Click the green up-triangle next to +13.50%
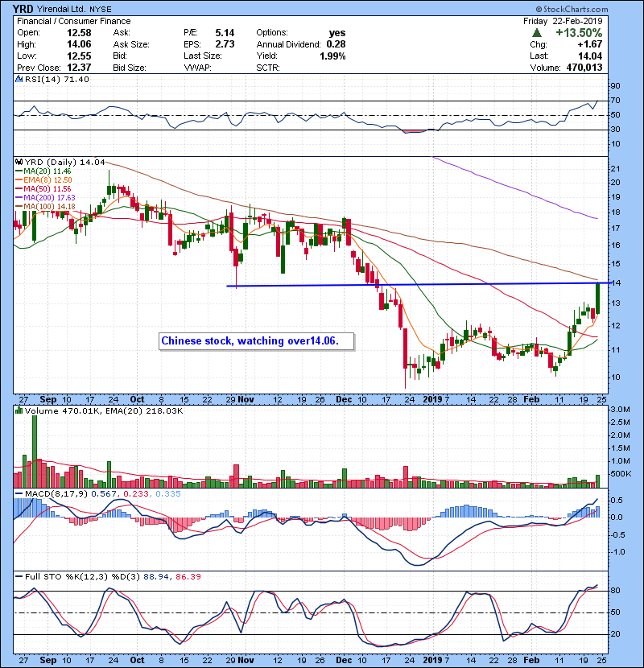The image size is (644, 668). 537,33
